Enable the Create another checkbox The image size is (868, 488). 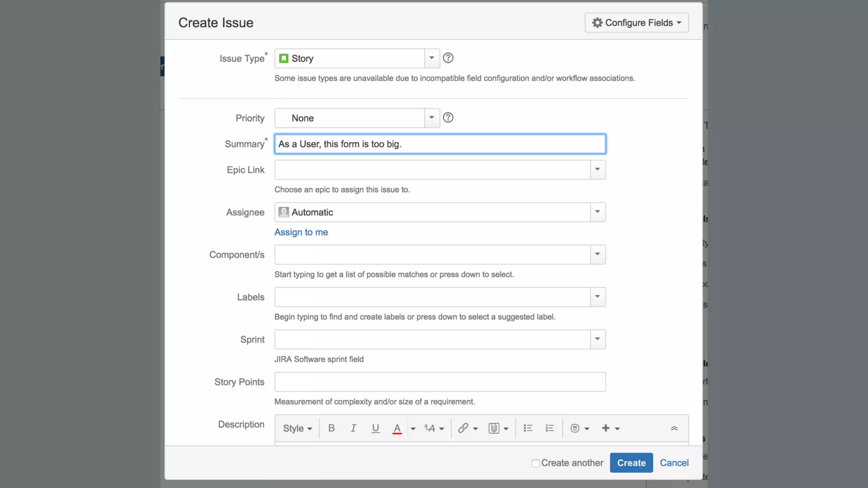point(536,463)
